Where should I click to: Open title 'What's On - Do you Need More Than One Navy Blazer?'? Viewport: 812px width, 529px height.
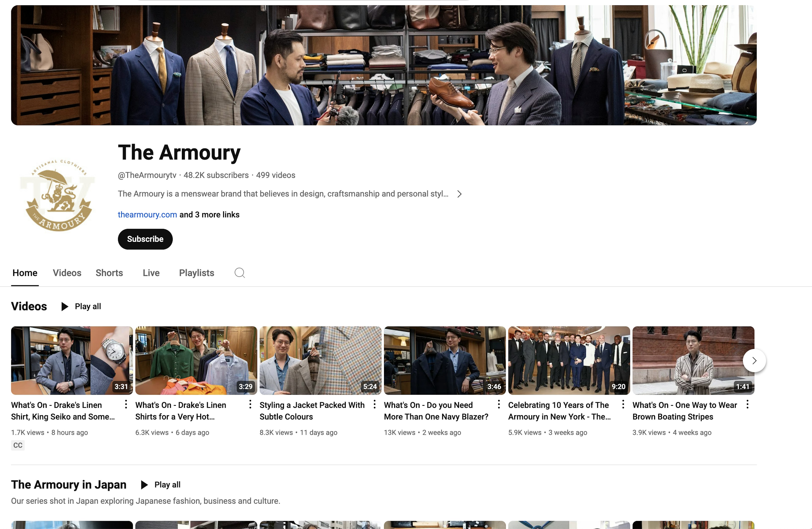pos(436,411)
